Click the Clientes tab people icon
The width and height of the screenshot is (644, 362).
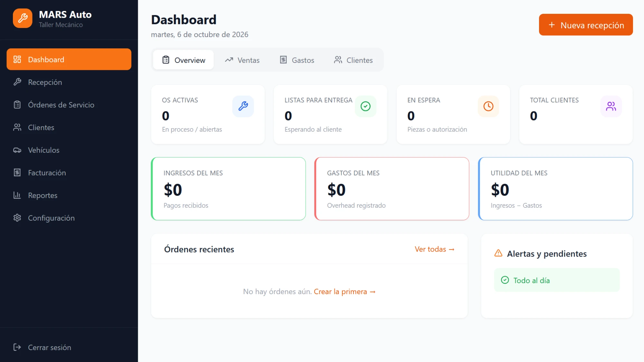[x=338, y=60]
